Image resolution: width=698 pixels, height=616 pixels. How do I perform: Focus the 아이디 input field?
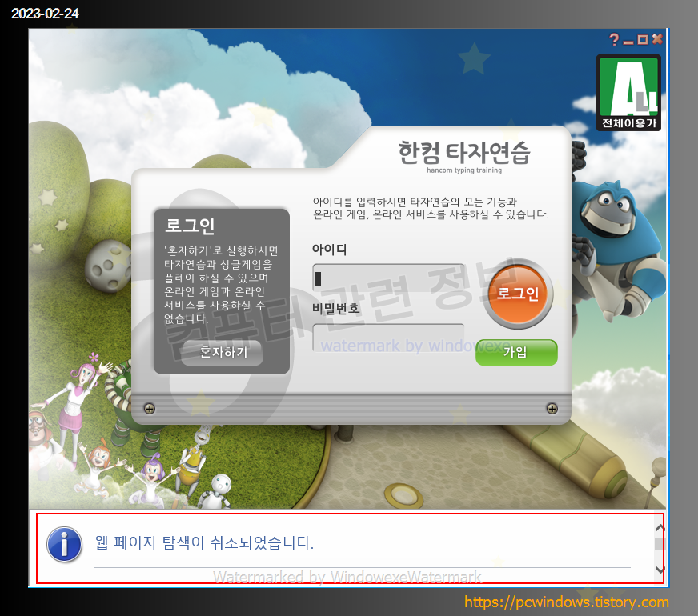(x=388, y=278)
